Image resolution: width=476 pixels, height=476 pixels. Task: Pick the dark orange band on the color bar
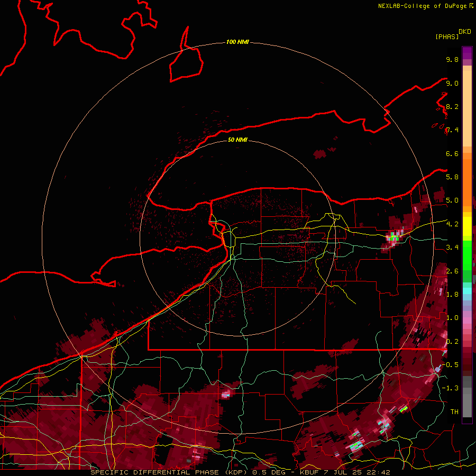pos(467,182)
